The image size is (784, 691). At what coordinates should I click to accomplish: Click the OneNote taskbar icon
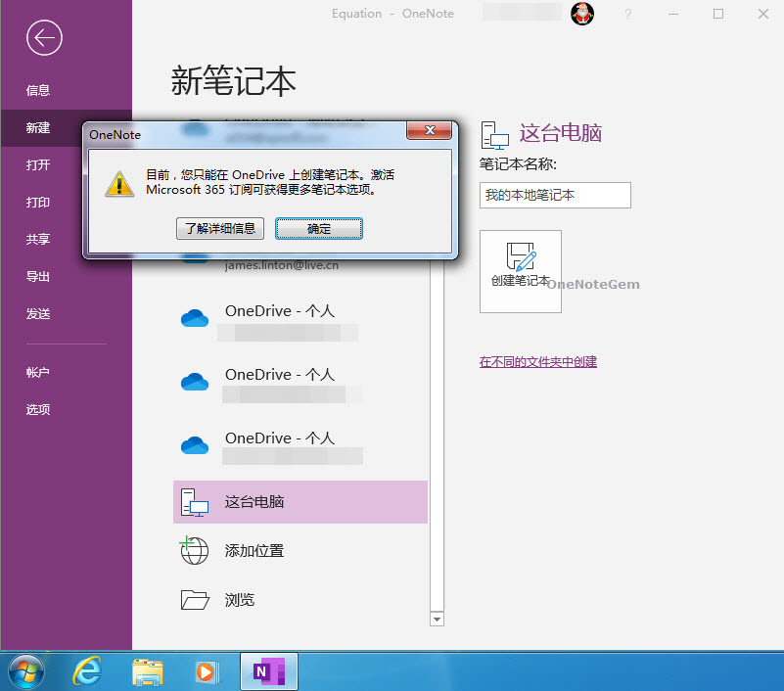[269, 671]
